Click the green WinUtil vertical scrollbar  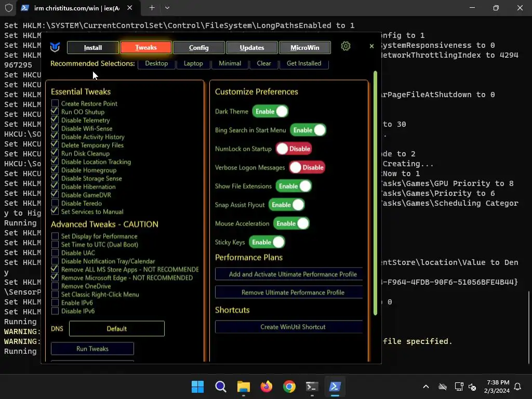point(375,193)
